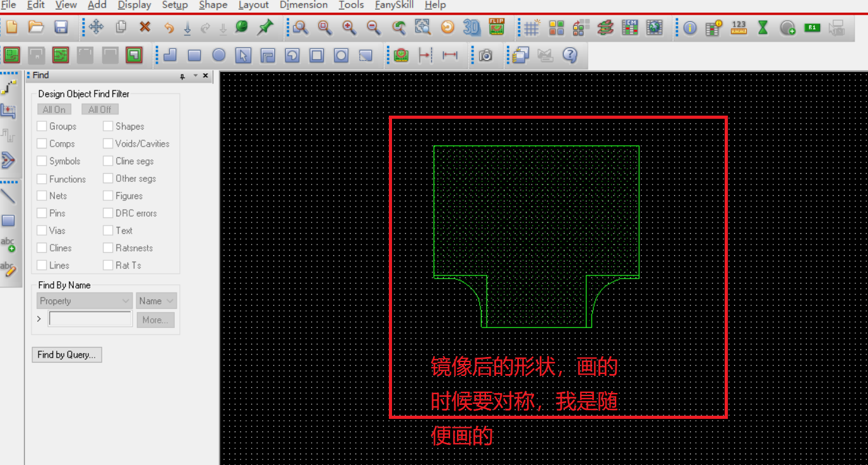Open the Display menu
Image resolution: width=868 pixels, height=465 pixels.
pyautogui.click(x=134, y=5)
